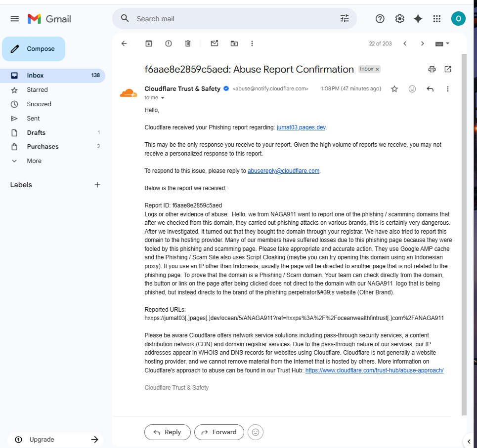Open message More options three dots
The image size is (477, 448).
coord(447,89)
